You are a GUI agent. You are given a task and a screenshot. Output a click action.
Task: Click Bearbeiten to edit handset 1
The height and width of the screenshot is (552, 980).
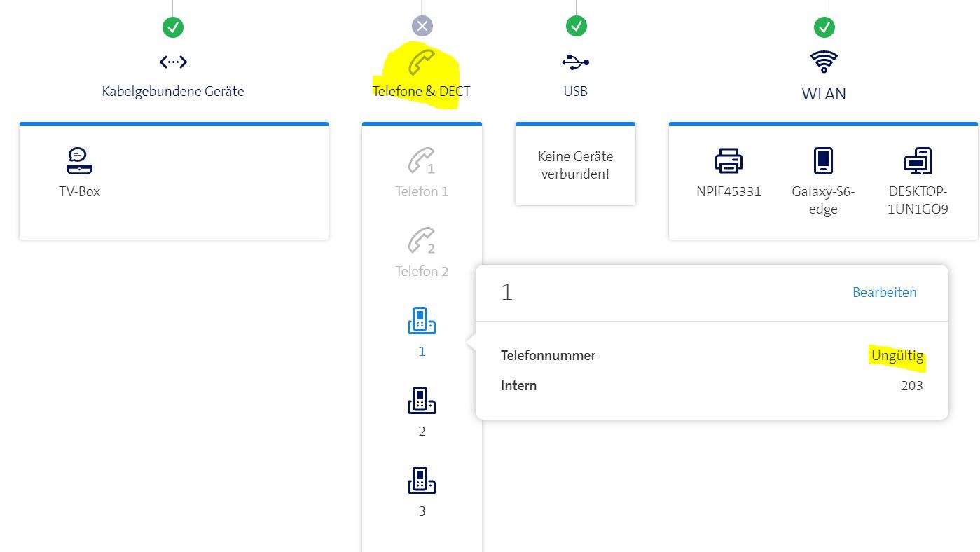pyautogui.click(x=884, y=293)
